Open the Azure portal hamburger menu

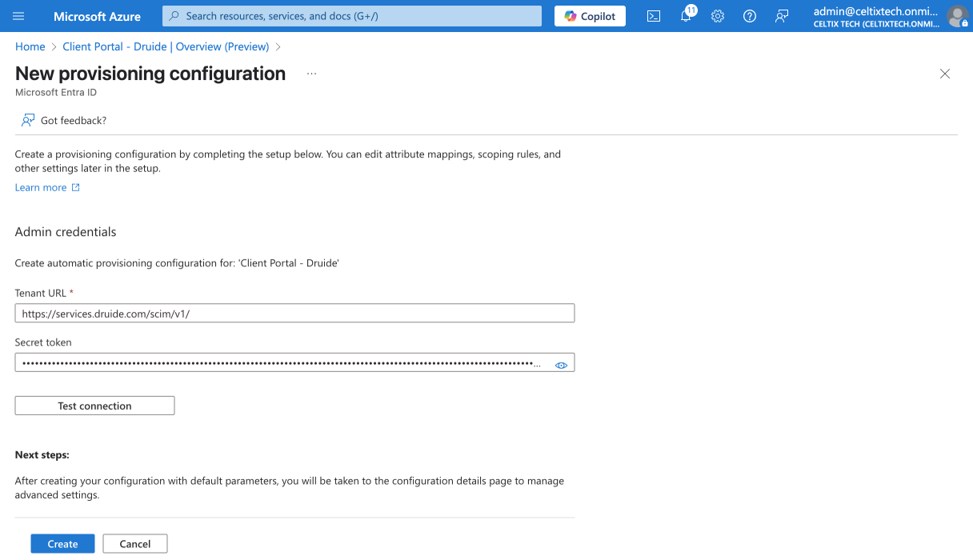point(18,16)
